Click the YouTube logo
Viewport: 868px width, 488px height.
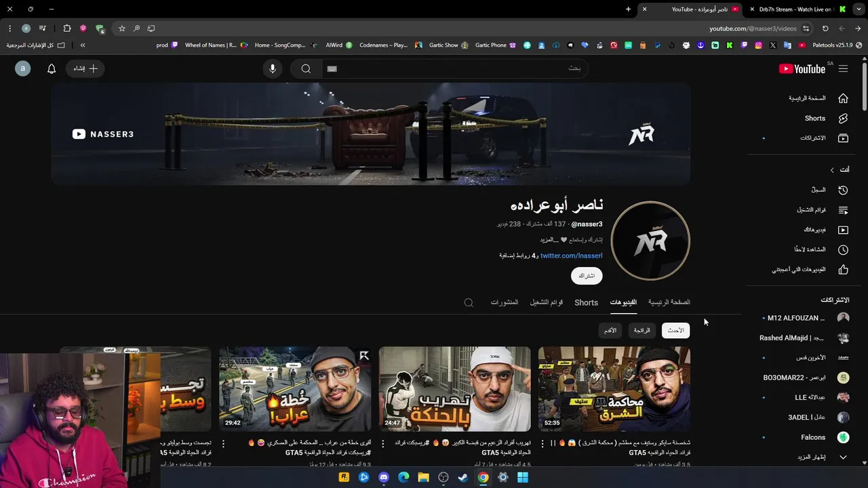click(x=802, y=68)
